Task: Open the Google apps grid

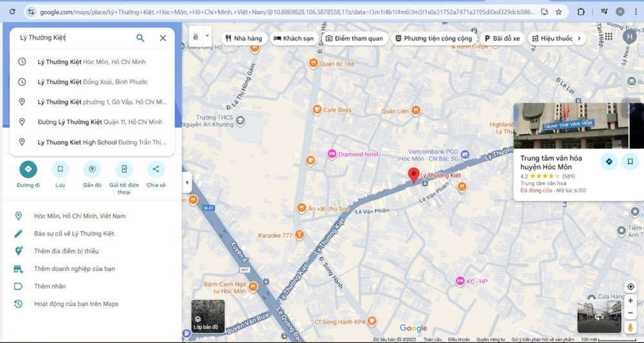Action: click(609, 37)
